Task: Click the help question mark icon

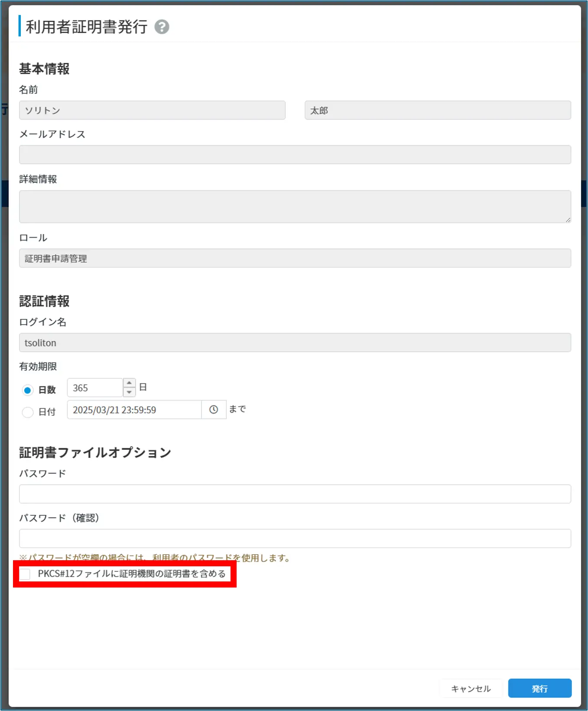Action: (x=162, y=27)
